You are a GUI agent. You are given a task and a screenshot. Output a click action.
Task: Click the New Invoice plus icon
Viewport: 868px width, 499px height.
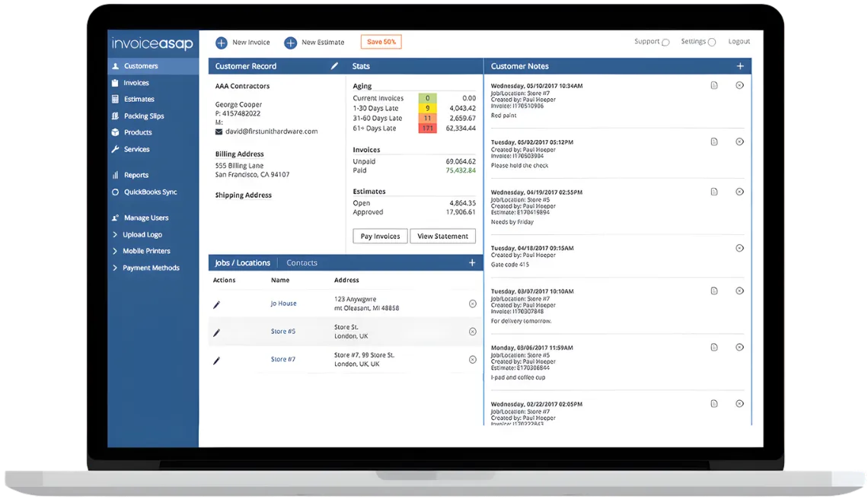(x=222, y=43)
